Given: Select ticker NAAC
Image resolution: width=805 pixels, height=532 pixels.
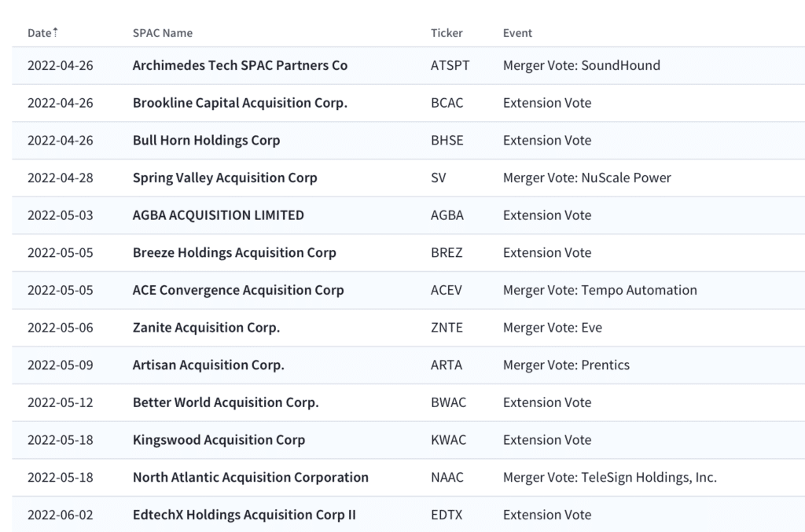Looking at the screenshot, I should click(x=447, y=478).
